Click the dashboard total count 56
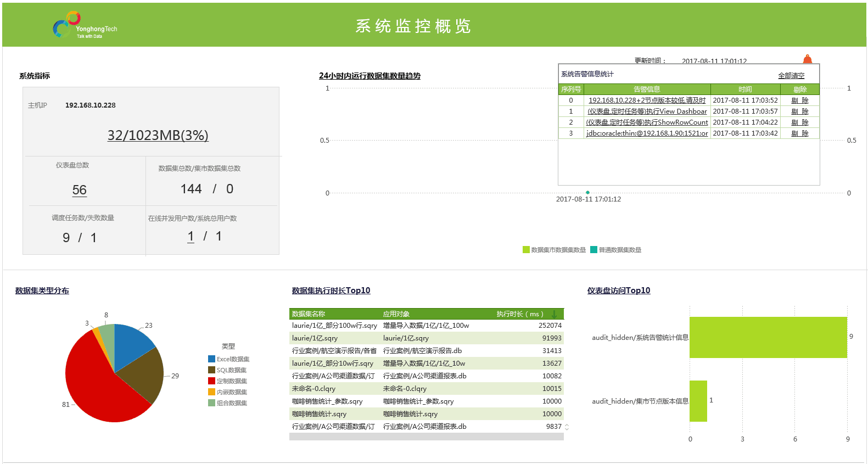 tap(80, 190)
